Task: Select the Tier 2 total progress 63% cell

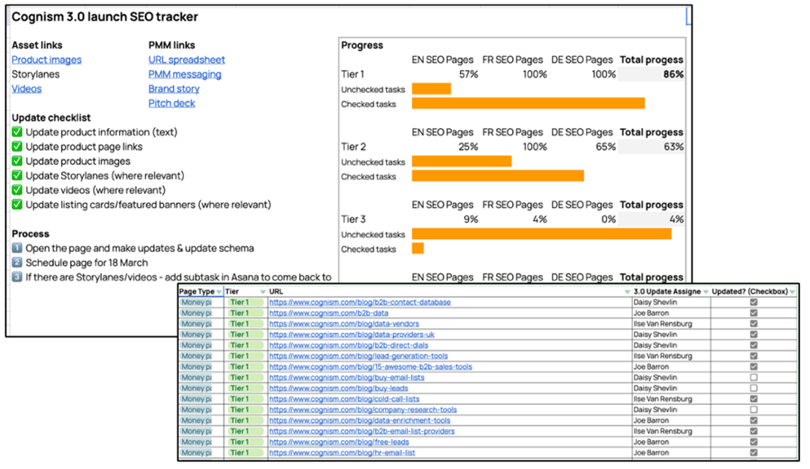Action: [x=651, y=147]
